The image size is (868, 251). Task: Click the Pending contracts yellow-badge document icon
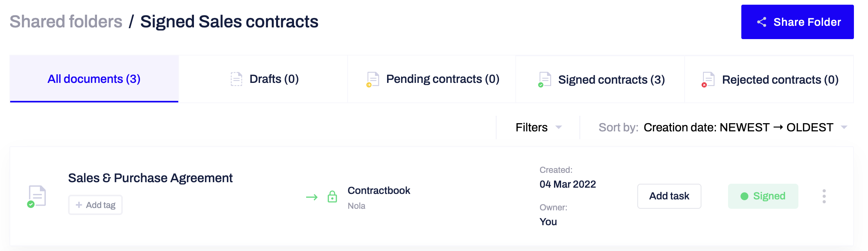(x=373, y=79)
